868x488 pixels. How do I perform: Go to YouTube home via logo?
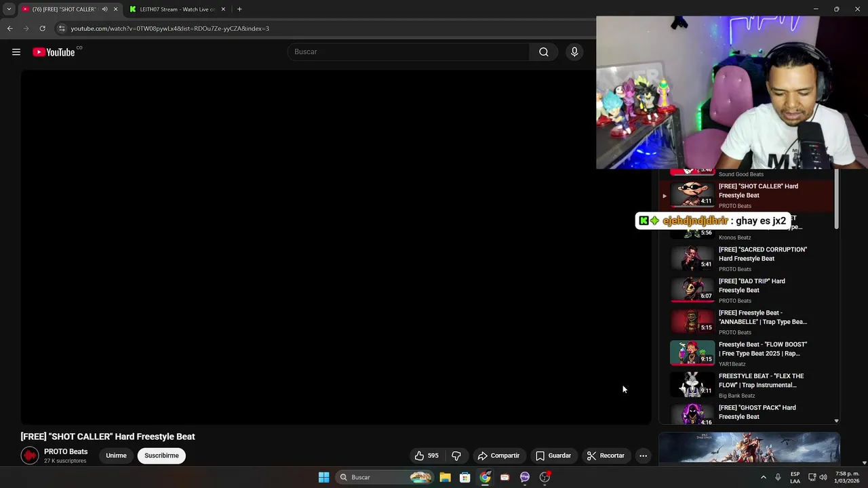point(54,52)
